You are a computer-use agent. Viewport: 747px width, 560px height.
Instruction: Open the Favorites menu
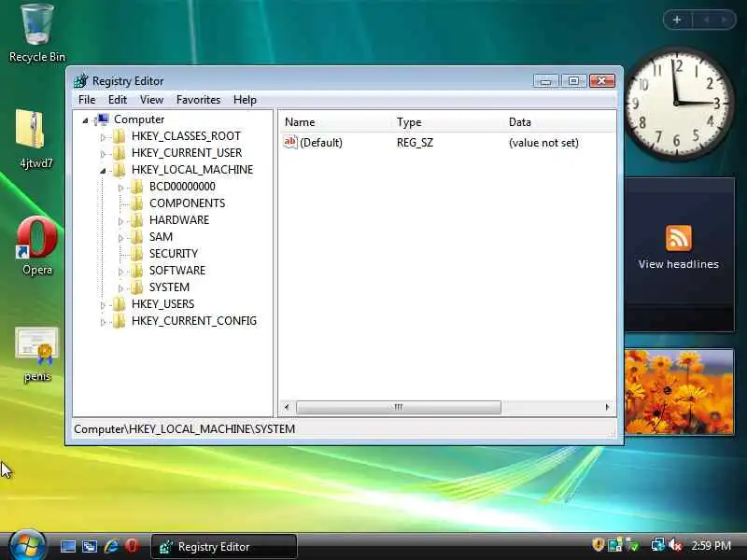[198, 100]
